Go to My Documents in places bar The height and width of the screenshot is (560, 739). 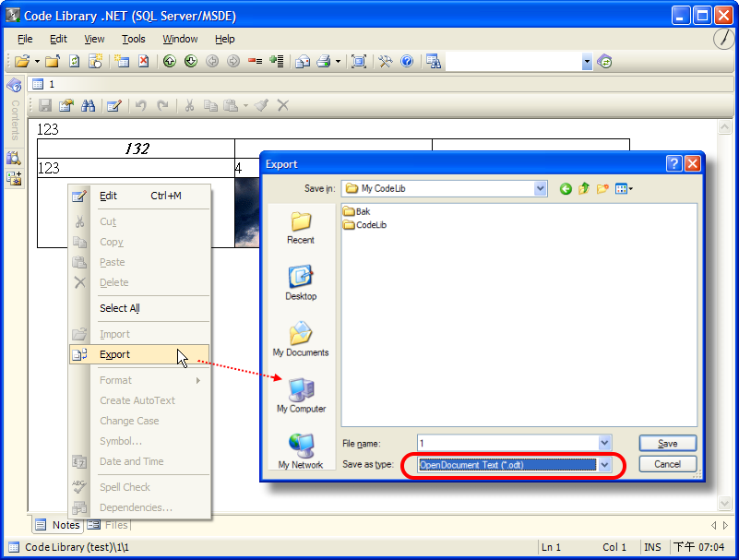[x=301, y=340]
